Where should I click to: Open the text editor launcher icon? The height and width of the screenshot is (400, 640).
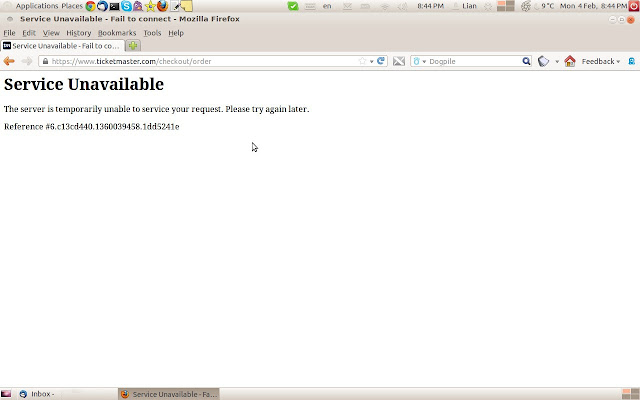pos(175,6)
